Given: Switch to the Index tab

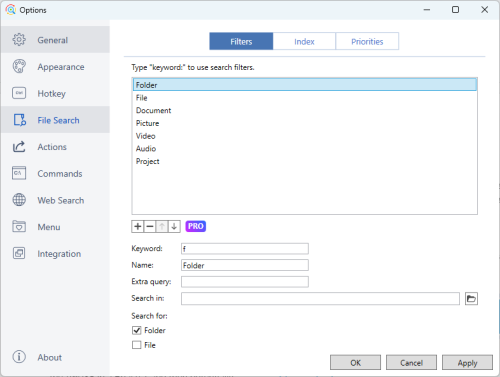Looking at the screenshot, I should tap(304, 41).
